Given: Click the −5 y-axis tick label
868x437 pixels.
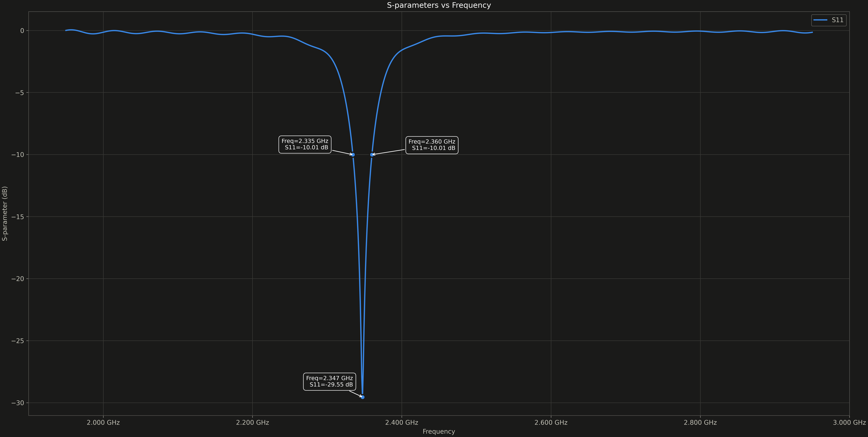Looking at the screenshot, I should (x=20, y=93).
